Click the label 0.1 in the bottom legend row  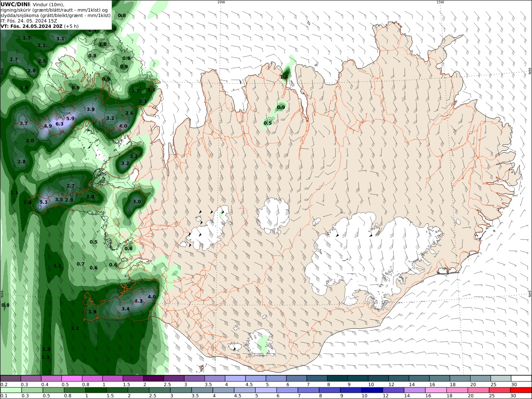click(x=4, y=396)
